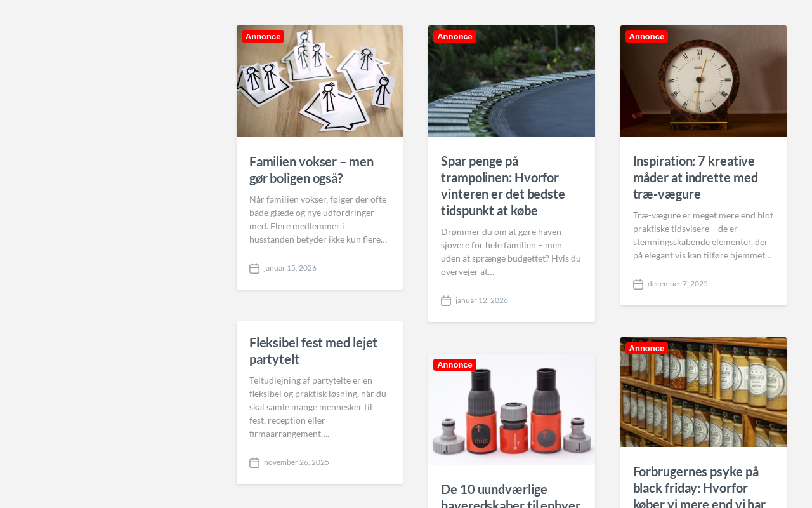Open article Familien vokser – men gør boligen også?
812x508 pixels.
pyautogui.click(x=311, y=170)
